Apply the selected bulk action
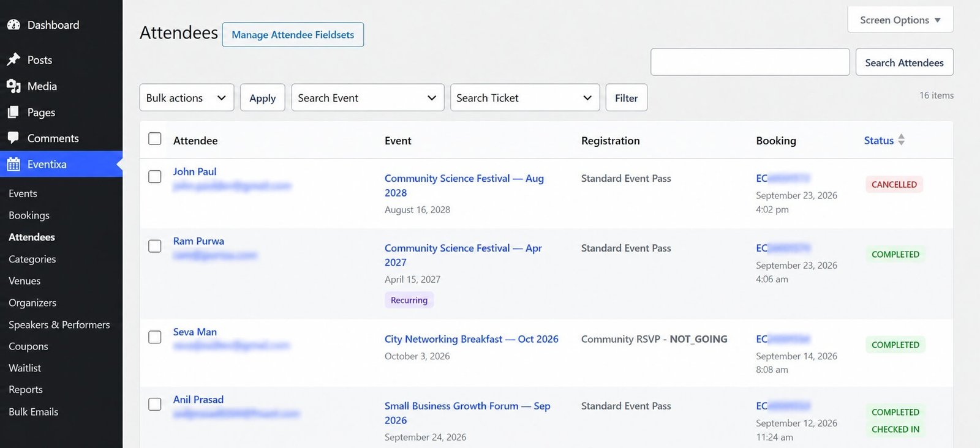This screenshot has height=448, width=980. point(262,98)
